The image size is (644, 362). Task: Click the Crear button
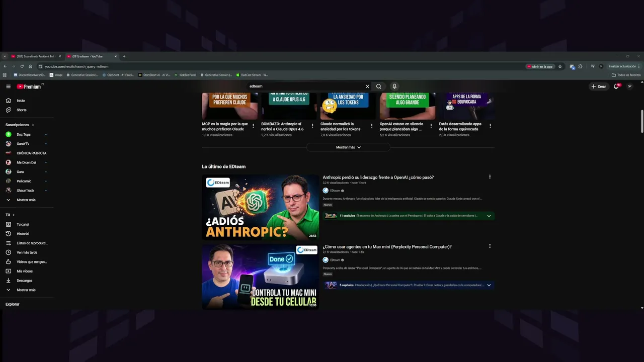[599, 86]
